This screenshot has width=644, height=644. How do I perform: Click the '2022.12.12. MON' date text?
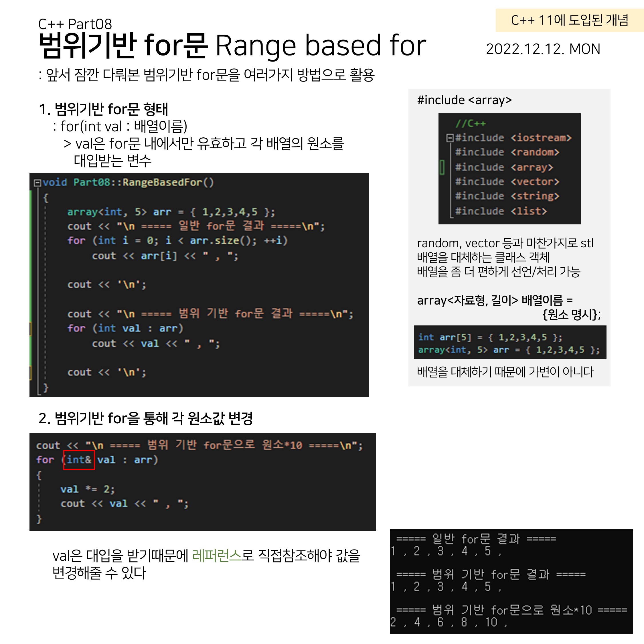coord(543,49)
